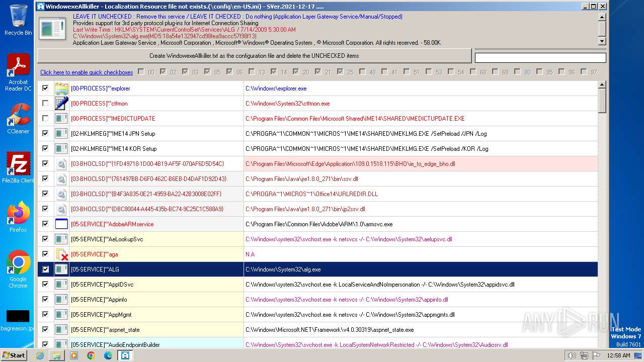Open Firefox desktop shortcut
This screenshot has width=644, height=362.
click(x=18, y=217)
